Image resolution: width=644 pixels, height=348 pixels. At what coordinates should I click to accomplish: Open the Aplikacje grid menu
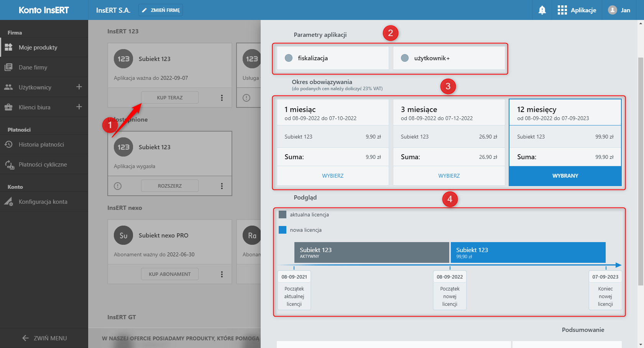click(x=577, y=10)
